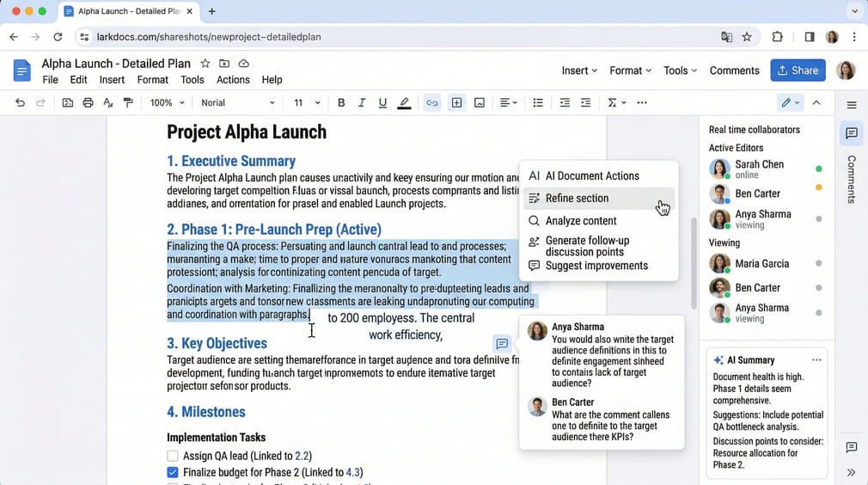Click the undo arrow in toolbar

click(20, 102)
